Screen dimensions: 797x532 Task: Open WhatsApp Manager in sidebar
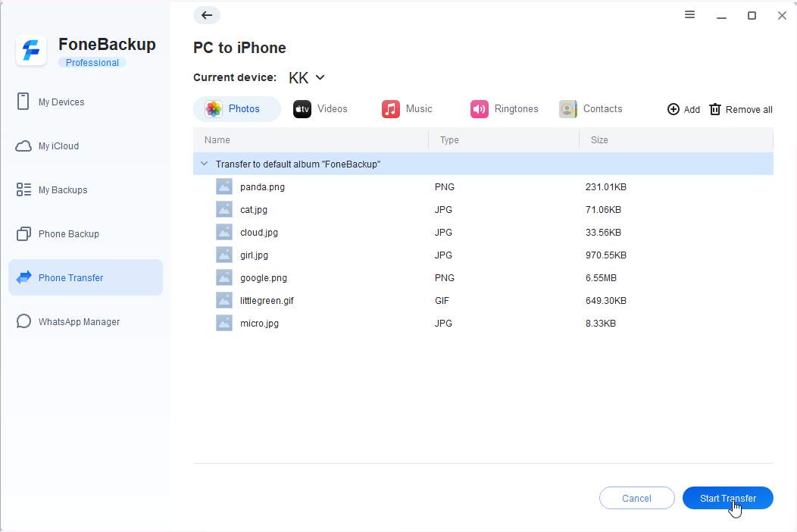(x=86, y=321)
